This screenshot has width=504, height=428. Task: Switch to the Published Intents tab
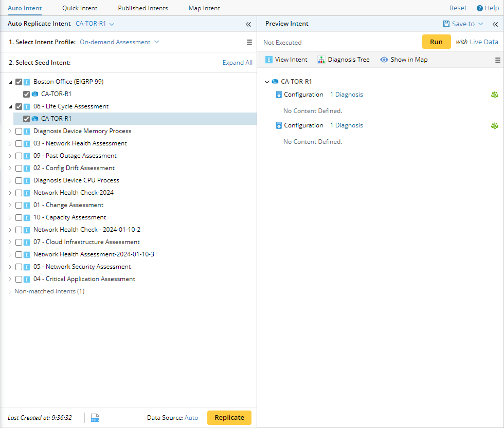click(142, 8)
